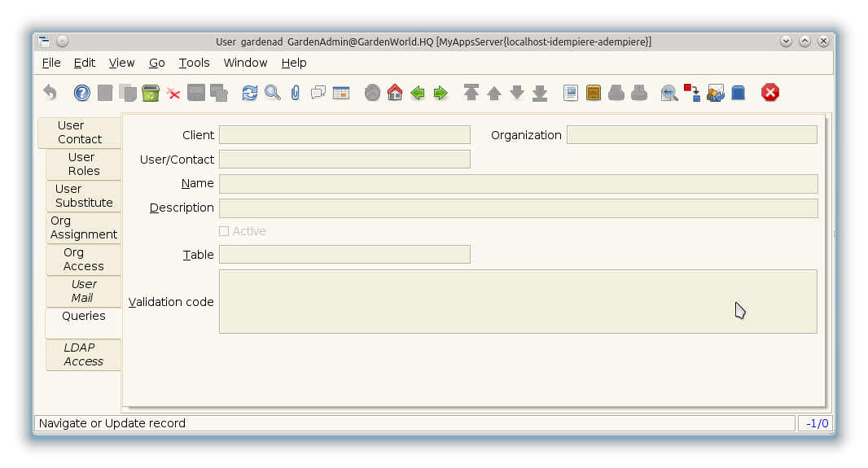
Task: Toggle the Active checkbox
Action: pos(224,231)
